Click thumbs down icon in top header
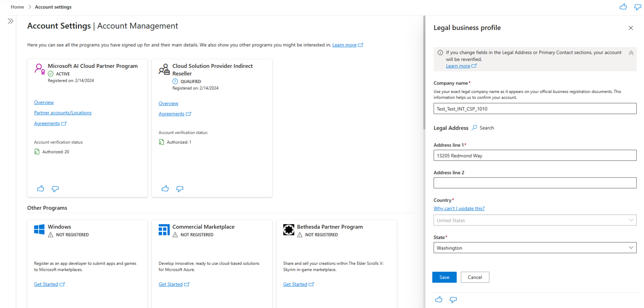This screenshot has width=644, height=308. 638,7
